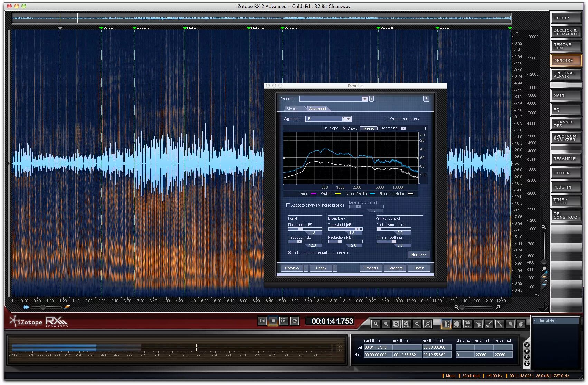Enable Adapt to changing noise profiles
Screen dimensions: 588x385
tap(288, 205)
